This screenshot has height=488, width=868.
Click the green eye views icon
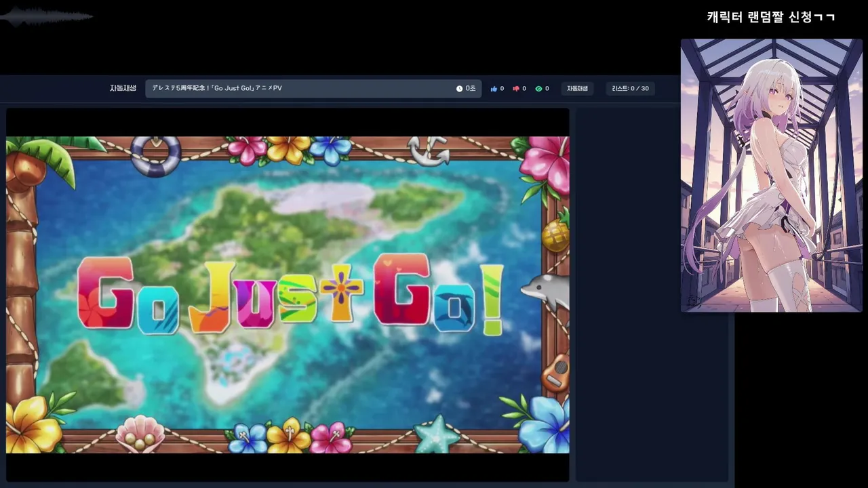538,89
